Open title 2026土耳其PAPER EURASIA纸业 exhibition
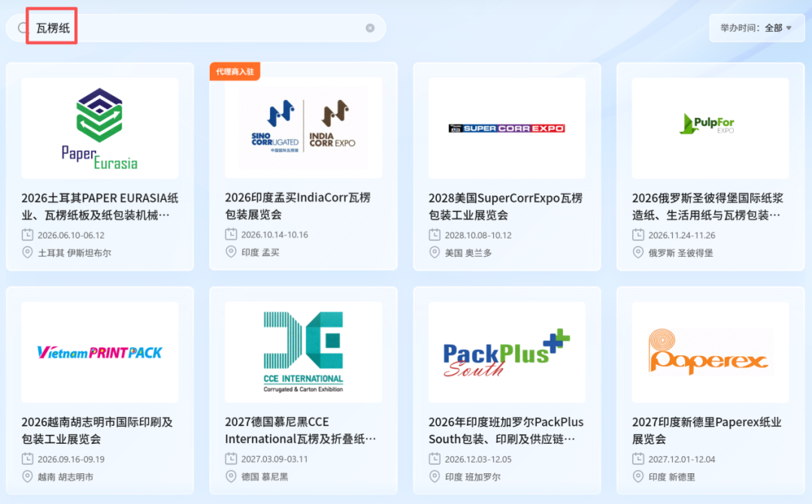This screenshot has width=812, height=504. pos(100,207)
